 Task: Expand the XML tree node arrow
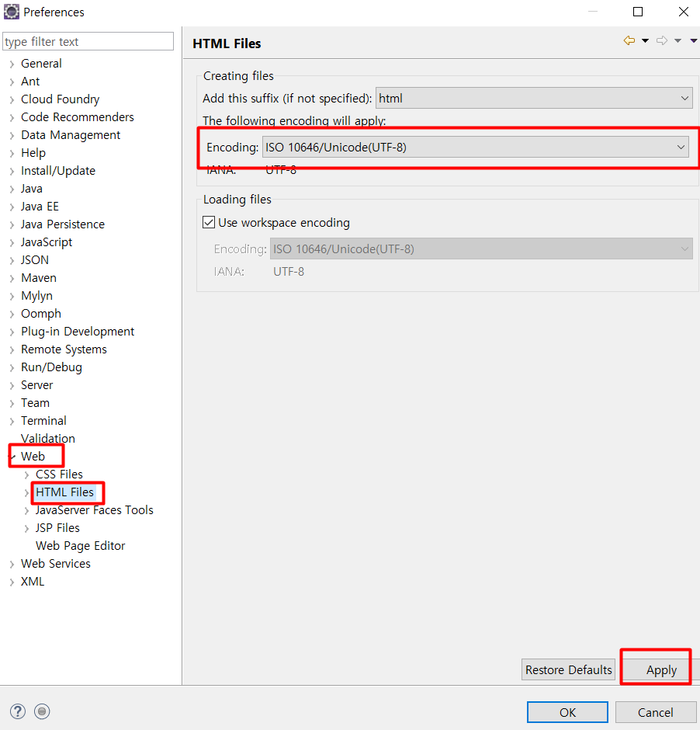tap(12, 582)
